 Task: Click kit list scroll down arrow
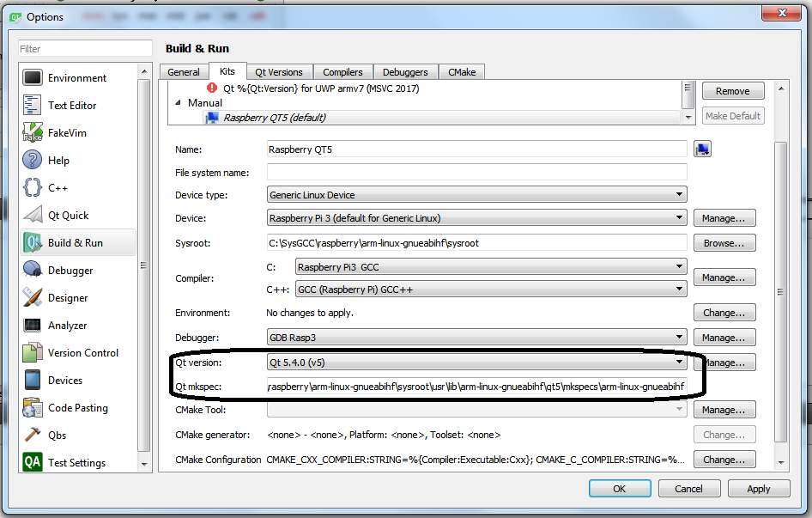(688, 117)
